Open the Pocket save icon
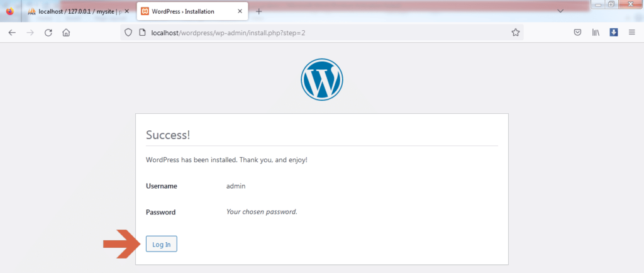The image size is (644, 273). 577,33
